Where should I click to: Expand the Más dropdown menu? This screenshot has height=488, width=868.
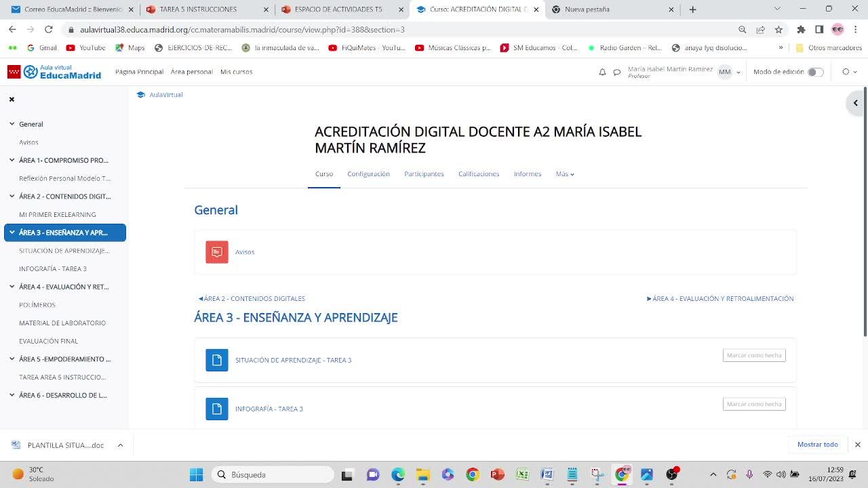coord(564,174)
